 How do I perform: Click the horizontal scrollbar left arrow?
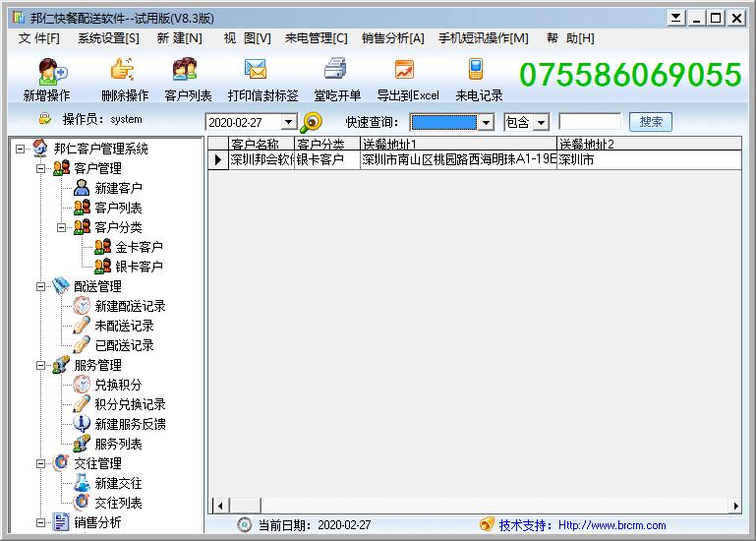(220, 506)
